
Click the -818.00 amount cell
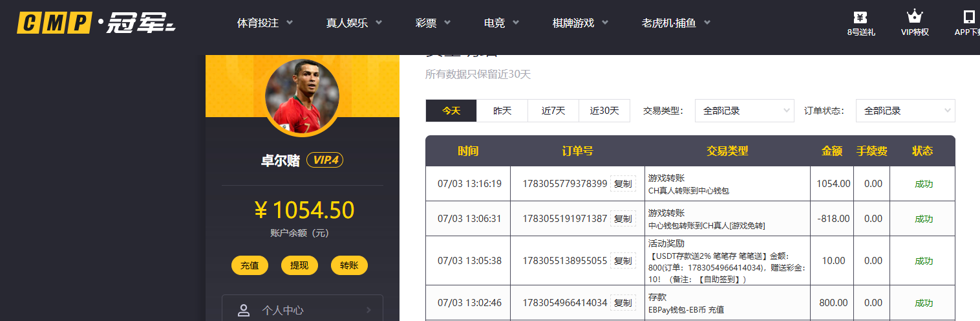pos(833,219)
